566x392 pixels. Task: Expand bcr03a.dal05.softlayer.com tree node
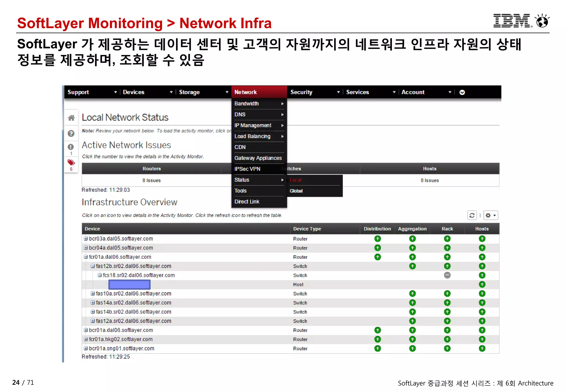[86, 239]
